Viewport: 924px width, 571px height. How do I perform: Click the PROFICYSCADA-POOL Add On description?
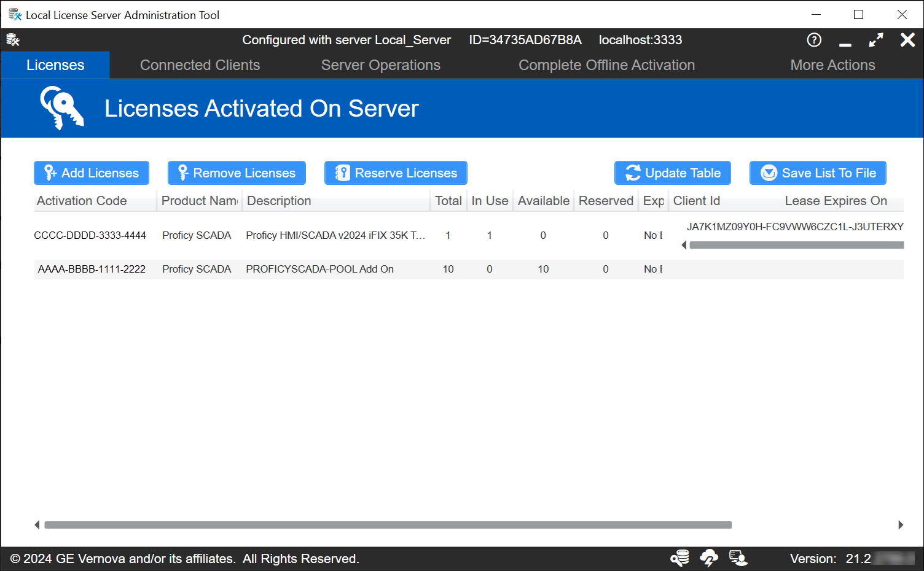[319, 270]
